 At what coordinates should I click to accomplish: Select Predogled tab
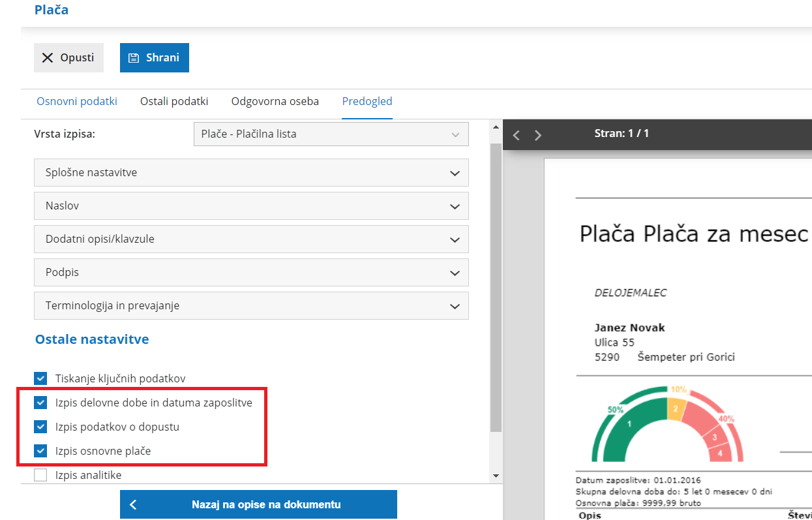point(367,101)
